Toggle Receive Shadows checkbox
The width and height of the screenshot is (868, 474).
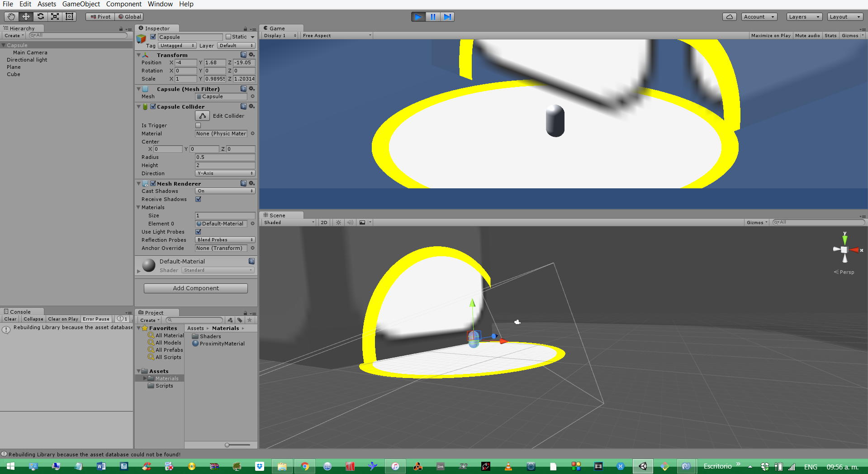point(198,199)
